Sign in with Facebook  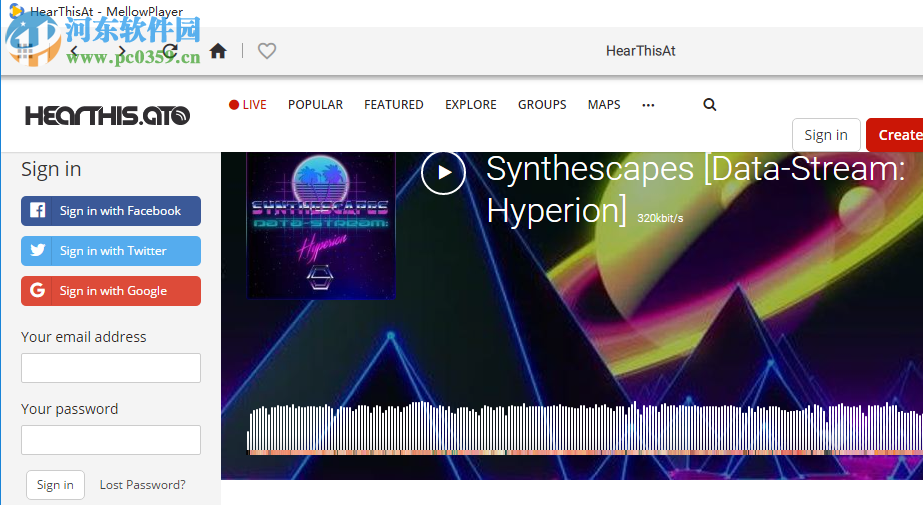(111, 211)
